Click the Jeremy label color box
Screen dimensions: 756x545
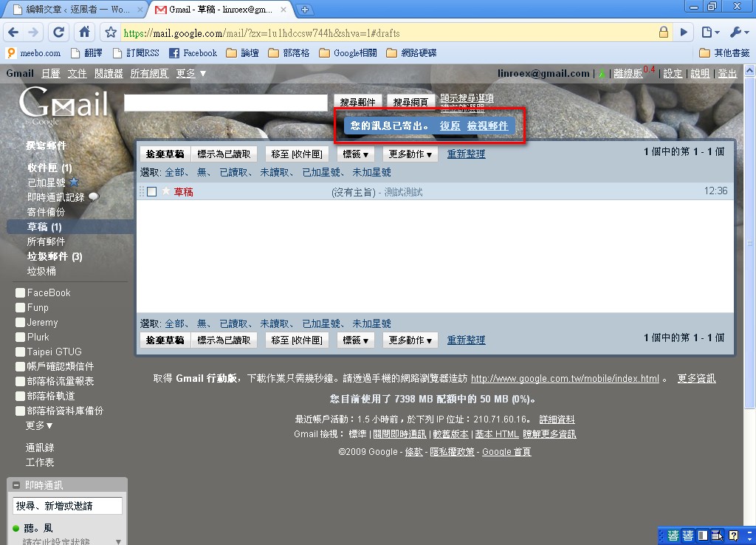coord(20,322)
